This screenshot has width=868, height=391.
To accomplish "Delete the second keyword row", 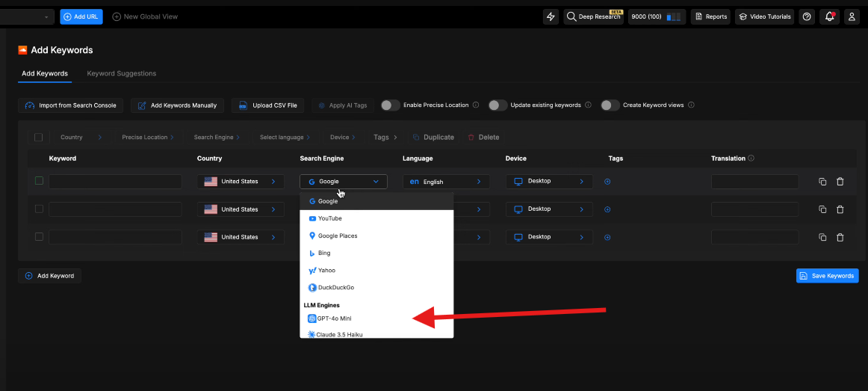I will [840, 209].
